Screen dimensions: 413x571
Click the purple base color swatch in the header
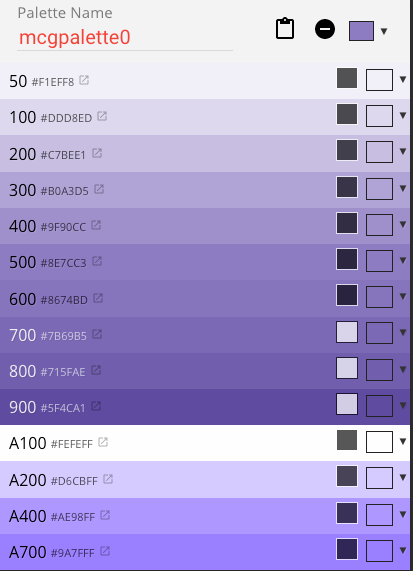click(x=361, y=31)
